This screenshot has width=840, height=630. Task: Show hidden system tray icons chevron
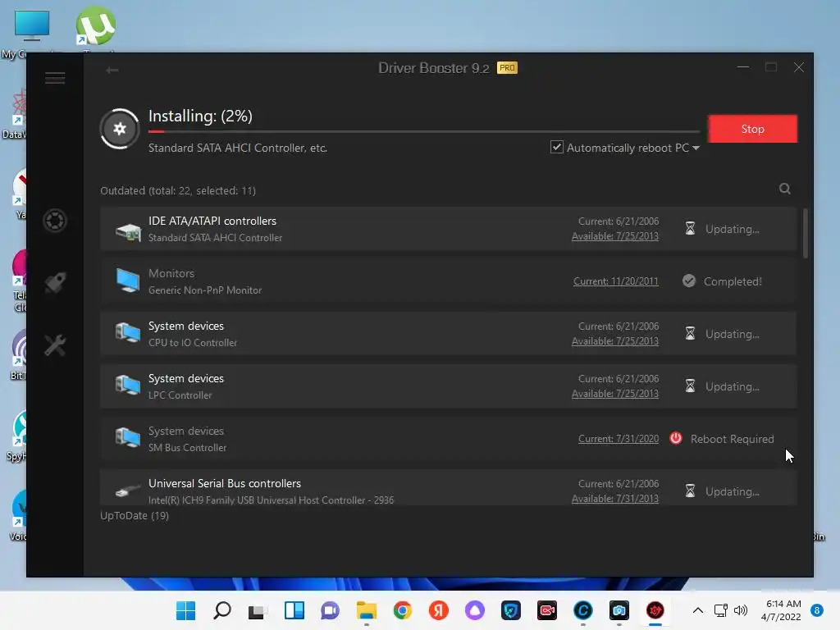[x=697, y=610]
